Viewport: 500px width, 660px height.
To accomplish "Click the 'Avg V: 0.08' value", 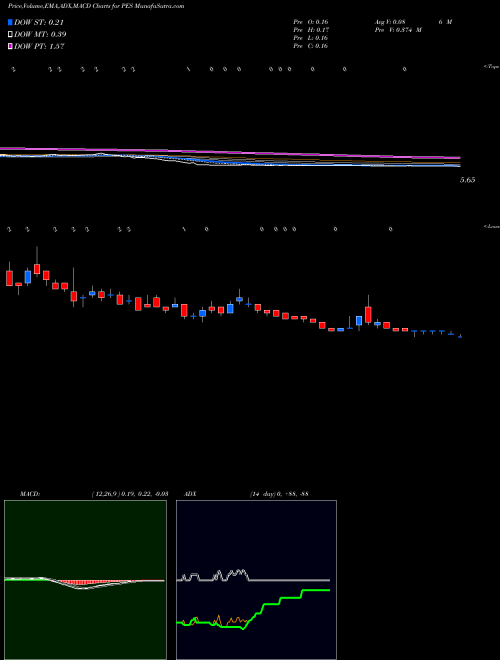I will tap(390, 22).
